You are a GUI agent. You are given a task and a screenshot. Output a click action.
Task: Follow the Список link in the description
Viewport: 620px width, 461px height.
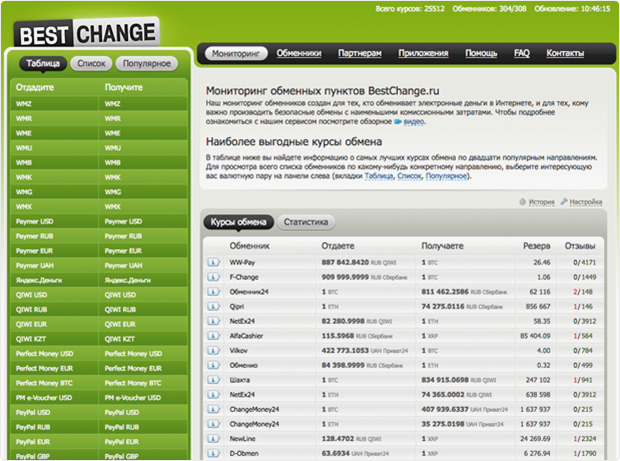tap(410, 176)
